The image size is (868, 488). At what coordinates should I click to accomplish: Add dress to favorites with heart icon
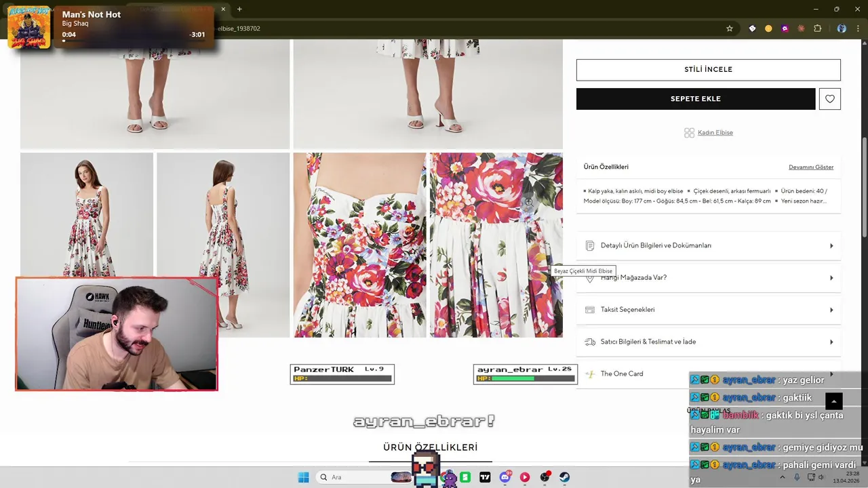click(830, 99)
